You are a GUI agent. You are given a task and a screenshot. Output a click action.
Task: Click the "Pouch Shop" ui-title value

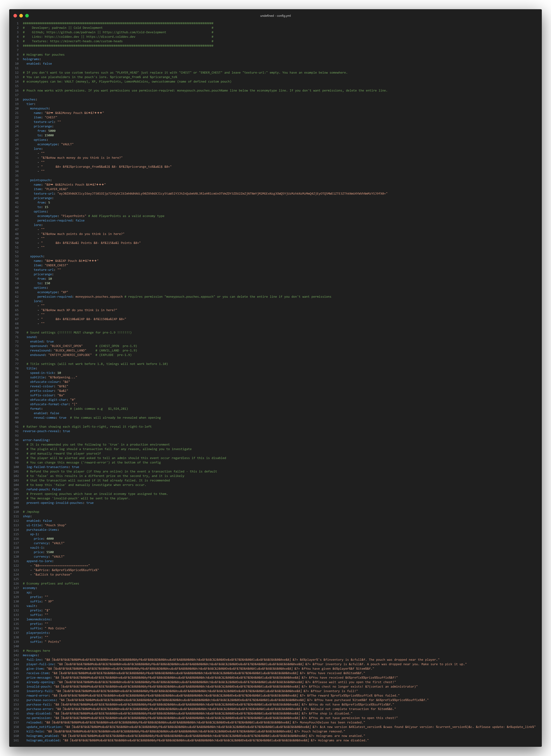pos(56,525)
